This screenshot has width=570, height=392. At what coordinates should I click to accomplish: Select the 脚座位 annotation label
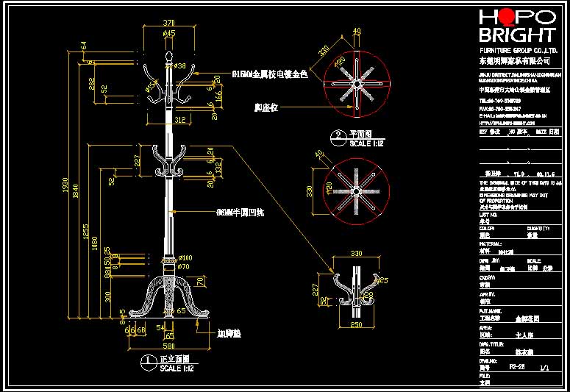[x=266, y=107]
